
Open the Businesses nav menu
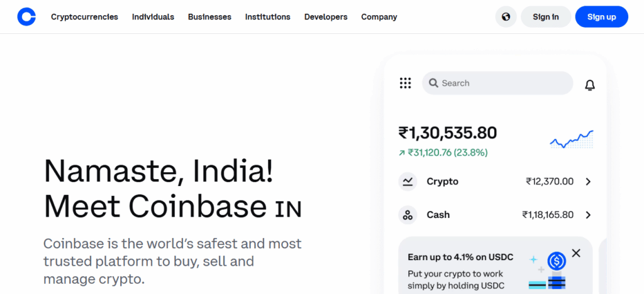pyautogui.click(x=209, y=17)
